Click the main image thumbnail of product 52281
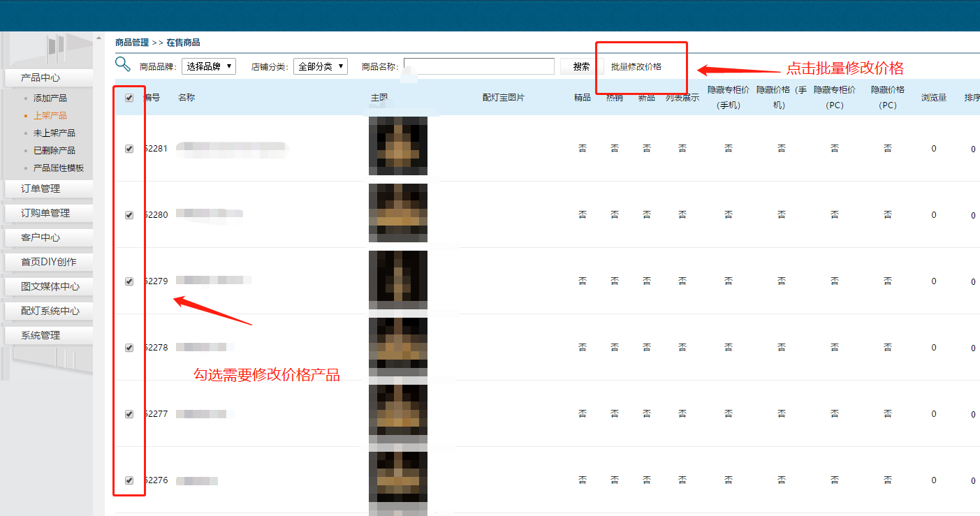980x516 pixels. [398, 146]
